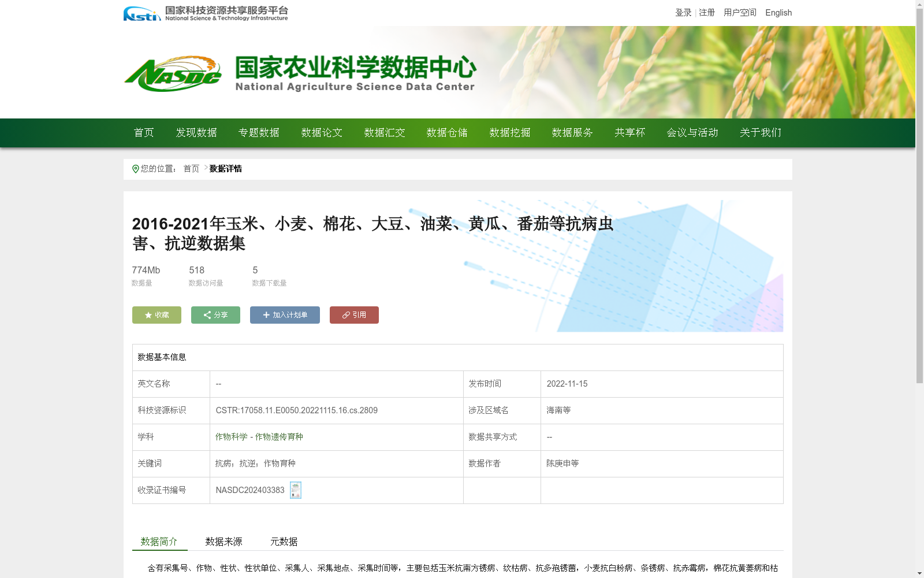Click the CSTR identifier value
The image size is (924, 578).
(297, 410)
